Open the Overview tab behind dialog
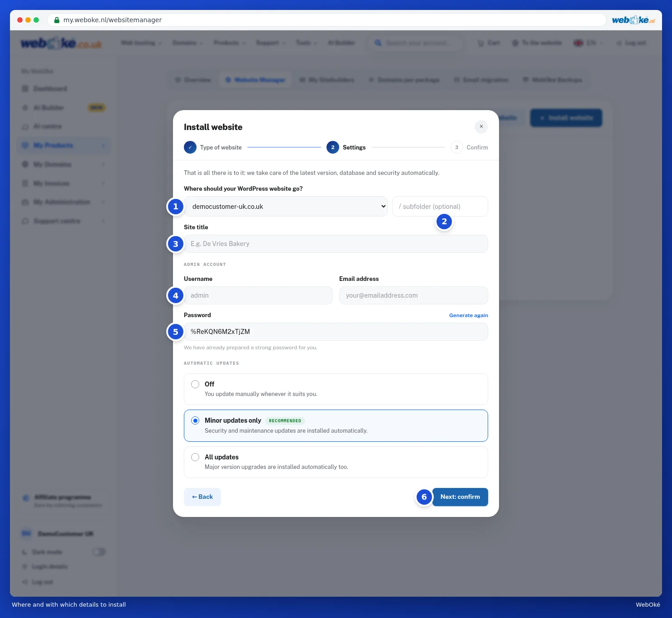672x618 pixels. pos(193,80)
